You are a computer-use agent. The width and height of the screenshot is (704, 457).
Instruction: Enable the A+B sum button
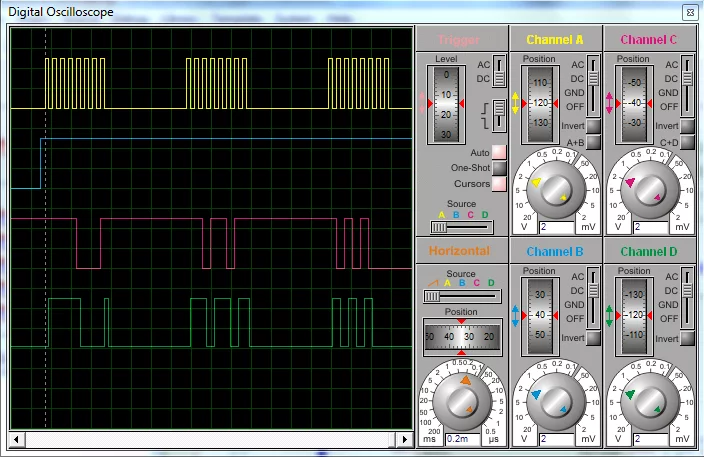[593, 143]
